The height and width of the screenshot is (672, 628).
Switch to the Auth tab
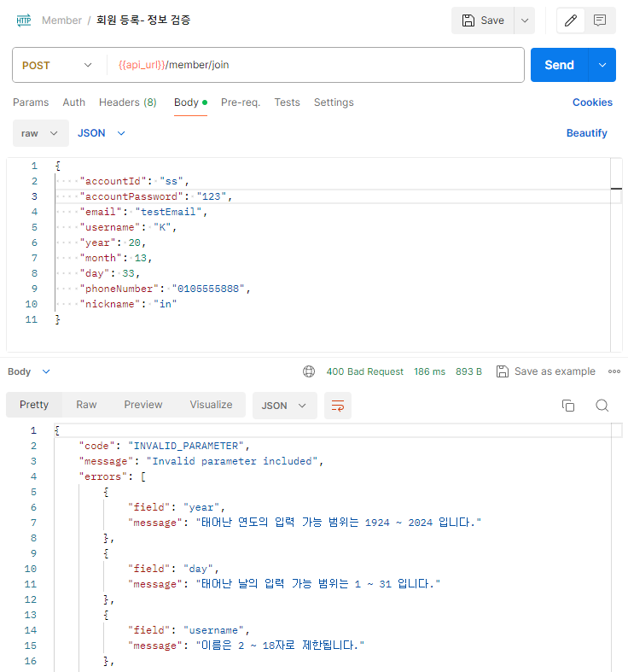point(74,102)
